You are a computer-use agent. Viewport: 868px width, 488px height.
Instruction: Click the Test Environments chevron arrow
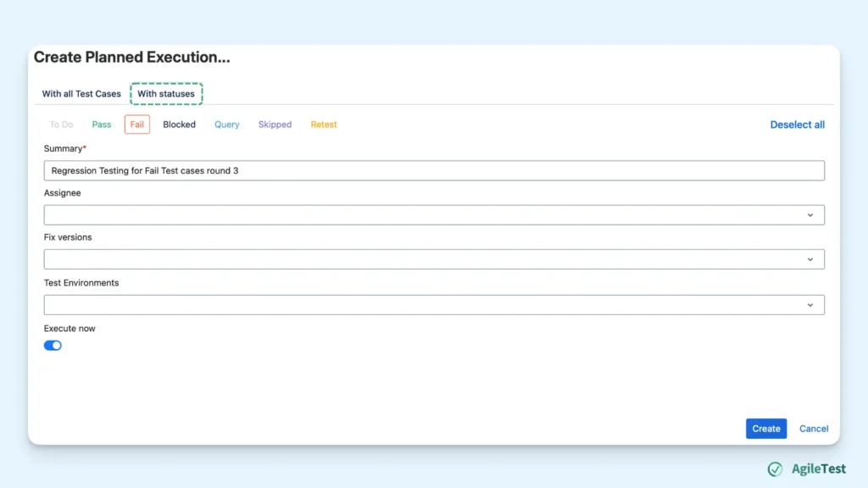click(x=810, y=305)
